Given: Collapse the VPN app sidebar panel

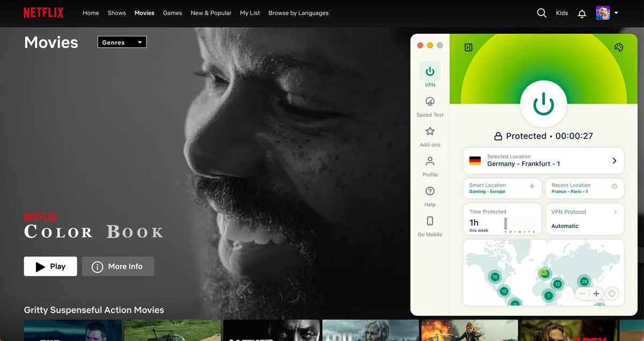Looking at the screenshot, I should coord(469,47).
